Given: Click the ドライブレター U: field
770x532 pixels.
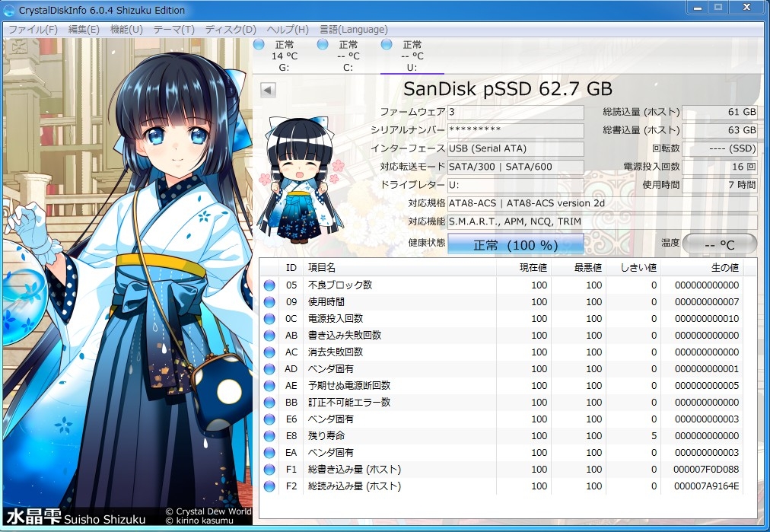Looking at the screenshot, I should pyautogui.click(x=516, y=185).
